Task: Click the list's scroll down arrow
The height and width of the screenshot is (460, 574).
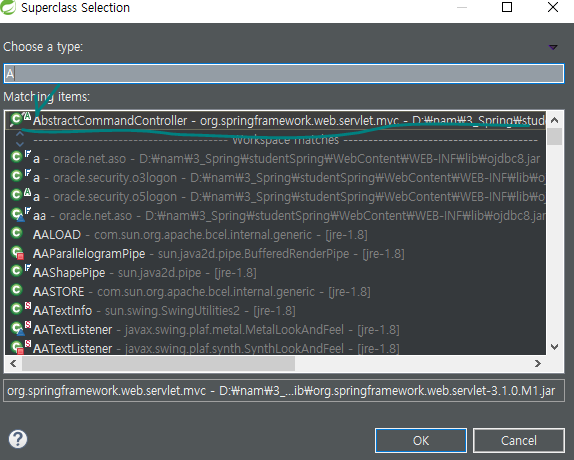Action: point(555,347)
